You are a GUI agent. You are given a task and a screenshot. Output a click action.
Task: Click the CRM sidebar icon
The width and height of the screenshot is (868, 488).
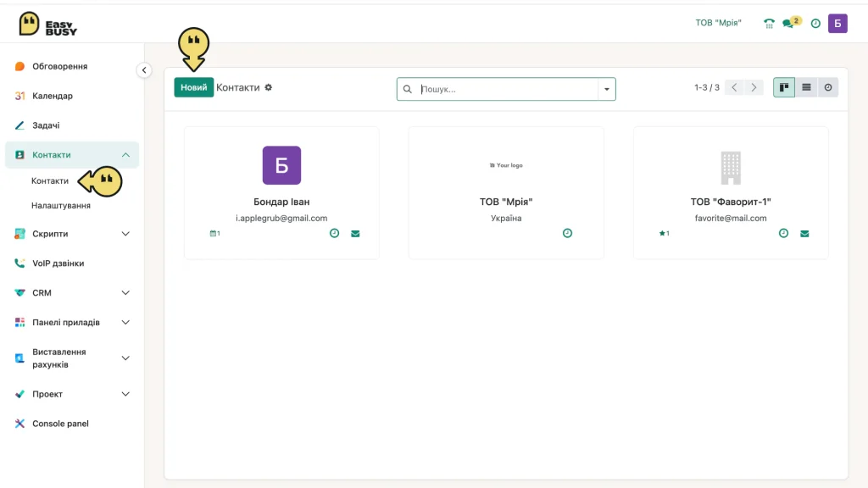(x=20, y=292)
